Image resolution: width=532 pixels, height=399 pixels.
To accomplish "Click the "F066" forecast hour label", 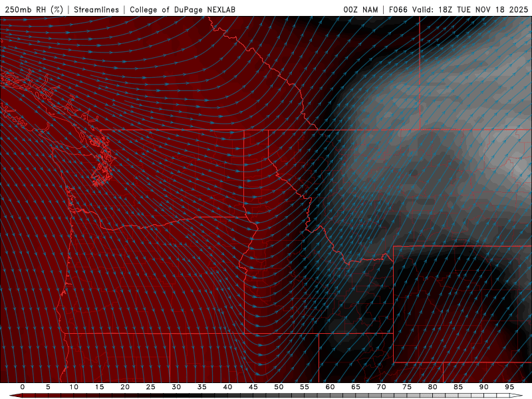I will (x=398, y=10).
